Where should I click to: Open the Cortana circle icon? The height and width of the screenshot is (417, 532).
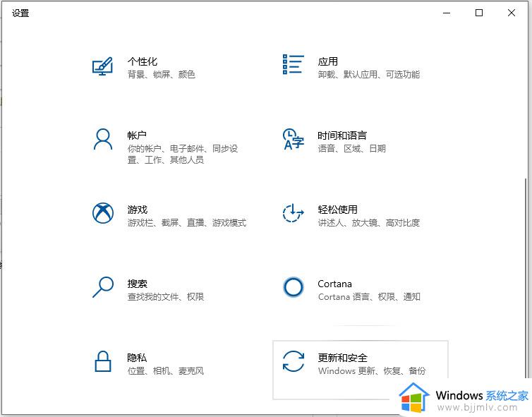point(293,287)
